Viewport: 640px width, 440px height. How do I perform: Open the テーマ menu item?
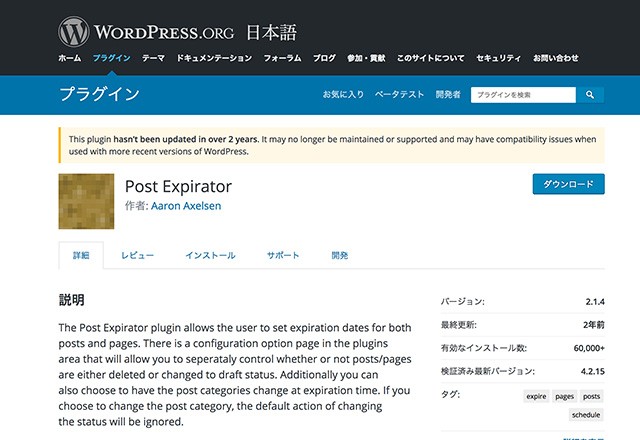(153, 58)
